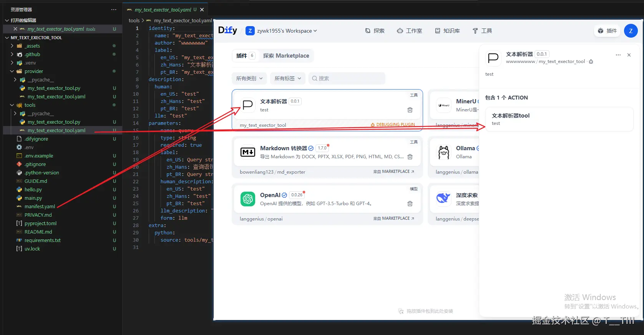Open GUIDE.md in explorer
The image size is (644, 335).
click(36, 181)
